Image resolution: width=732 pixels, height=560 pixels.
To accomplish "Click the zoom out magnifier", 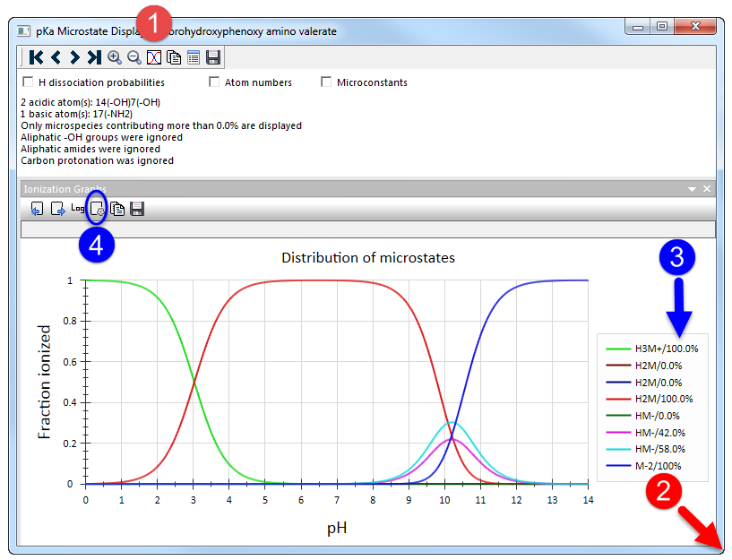I will click(x=134, y=57).
